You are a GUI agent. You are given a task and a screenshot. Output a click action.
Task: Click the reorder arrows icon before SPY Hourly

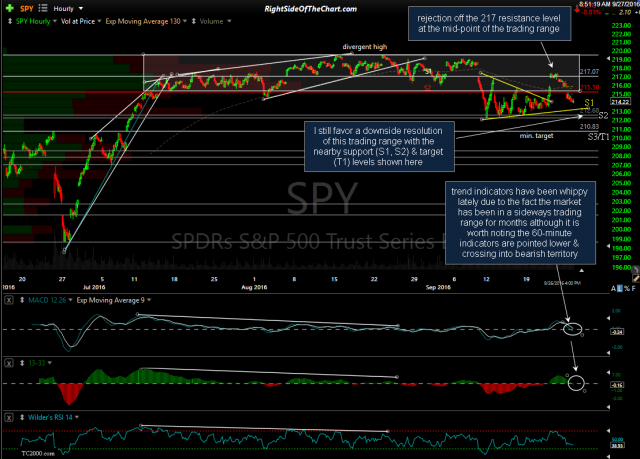(10, 21)
